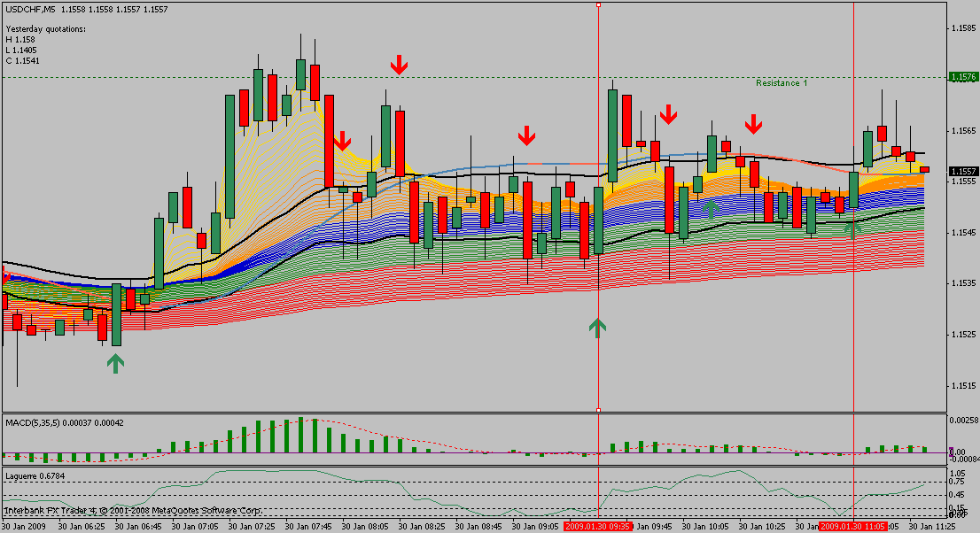Screen dimensions: 980x533
Task: Click the '30 Jan 06:45' time axis label
Action: (138, 527)
